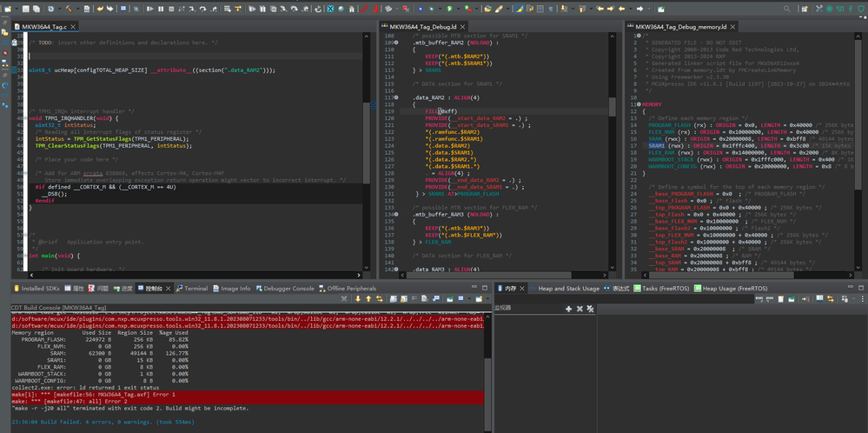Collapse the MEMORY block in memory.ld
The image size is (868, 433).
click(639, 104)
